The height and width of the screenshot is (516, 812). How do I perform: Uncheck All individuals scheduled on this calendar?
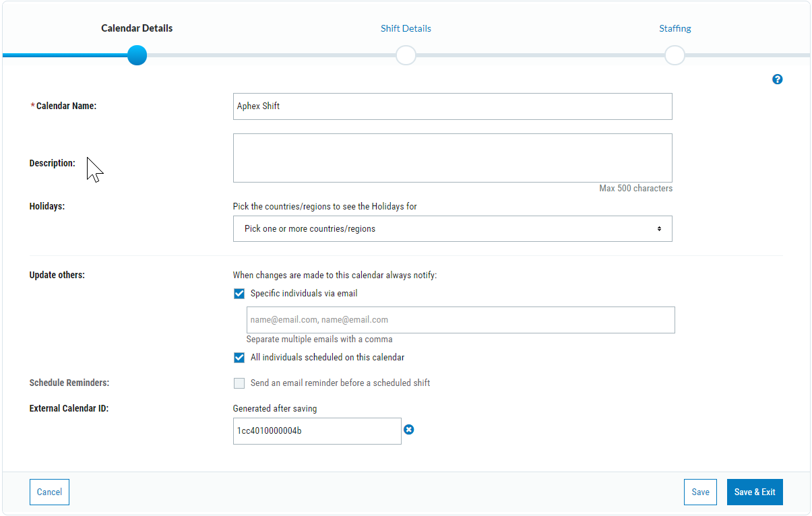click(239, 358)
